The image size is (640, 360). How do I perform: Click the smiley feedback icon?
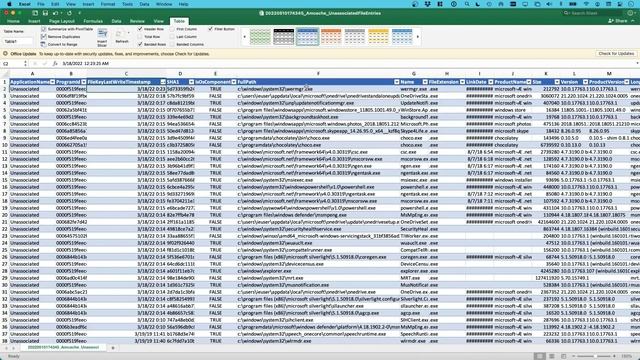tap(630, 13)
